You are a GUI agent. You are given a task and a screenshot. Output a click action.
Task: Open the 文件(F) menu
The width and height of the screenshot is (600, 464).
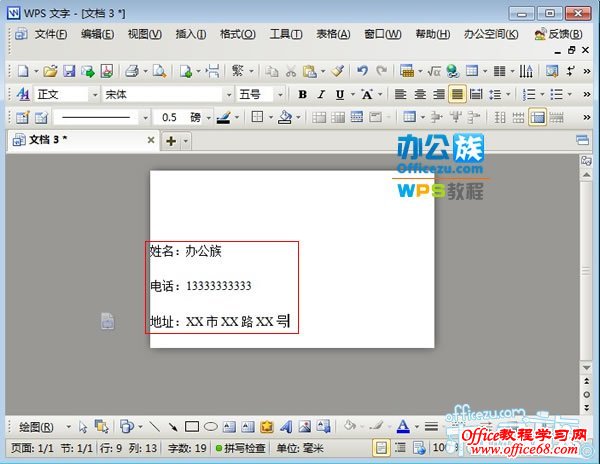51,34
